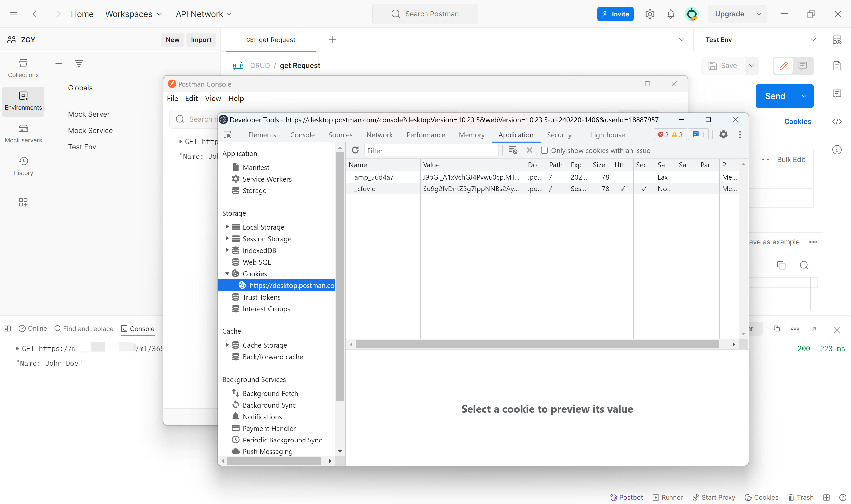Screen dimensions: 851x504
Task: Toggle two-pane view in the status bar
Action: 826,497
